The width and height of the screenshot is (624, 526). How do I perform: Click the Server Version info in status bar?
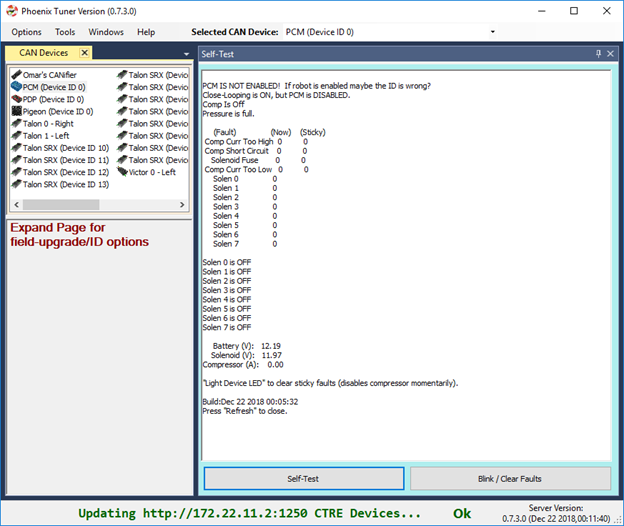coord(556,513)
